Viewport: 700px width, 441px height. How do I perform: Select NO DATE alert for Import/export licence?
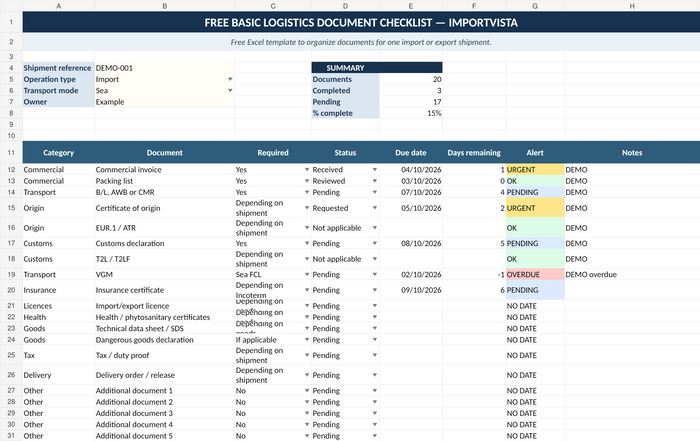pyautogui.click(x=535, y=306)
